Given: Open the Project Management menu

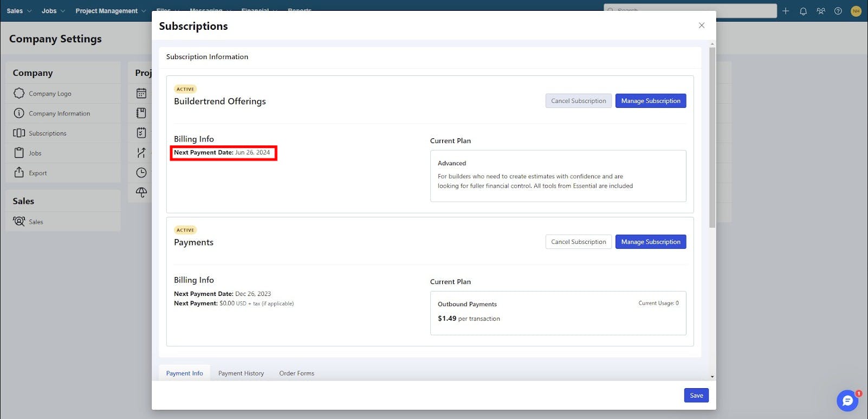Looking at the screenshot, I should coord(106,11).
